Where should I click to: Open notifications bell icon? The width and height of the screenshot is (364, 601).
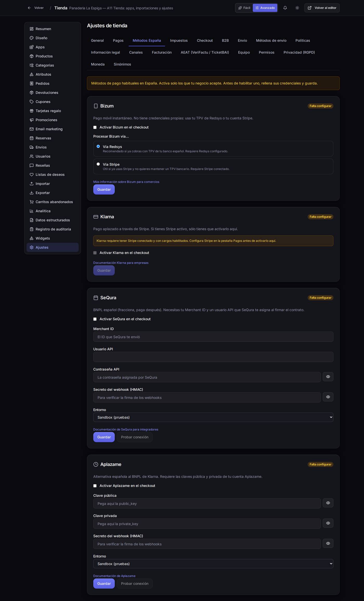pos(285,8)
